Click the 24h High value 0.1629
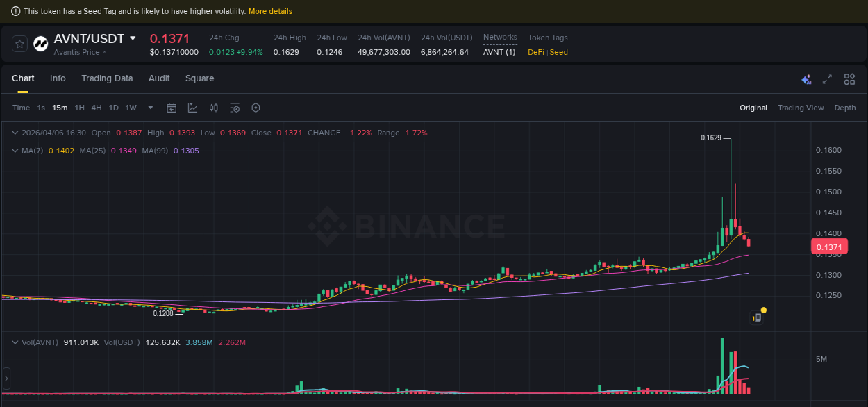 pos(286,52)
